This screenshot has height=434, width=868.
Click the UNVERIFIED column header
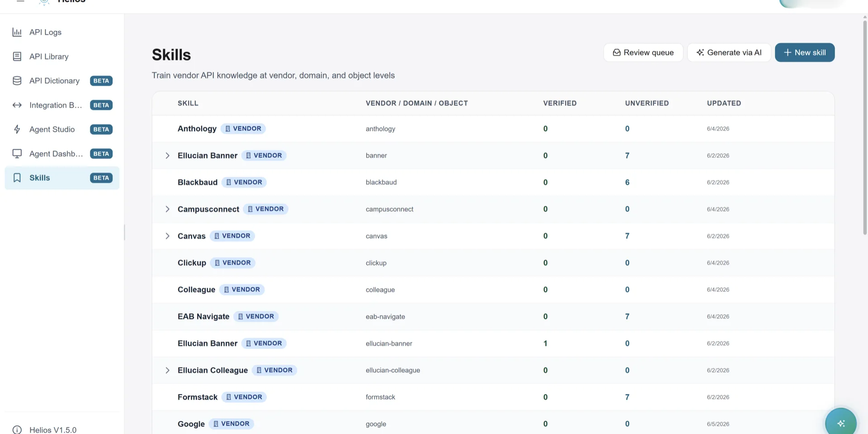pos(647,103)
